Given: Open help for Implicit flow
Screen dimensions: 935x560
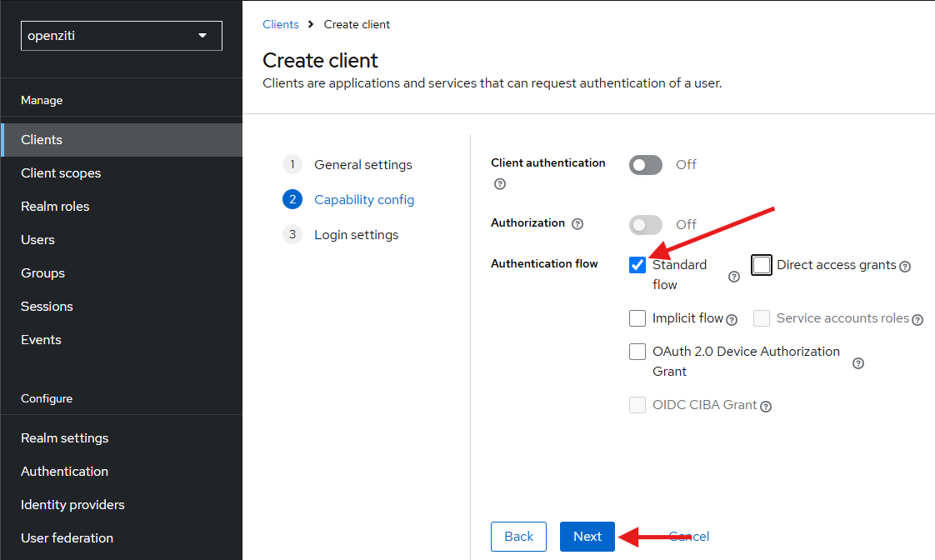Looking at the screenshot, I should [732, 319].
